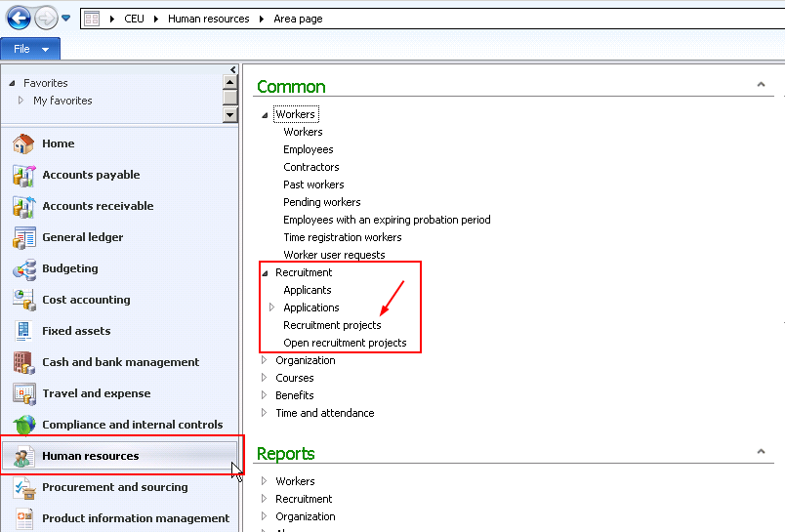Viewport: 785px width, 532px height.
Task: Open Recruitment projects link
Action: (x=332, y=325)
